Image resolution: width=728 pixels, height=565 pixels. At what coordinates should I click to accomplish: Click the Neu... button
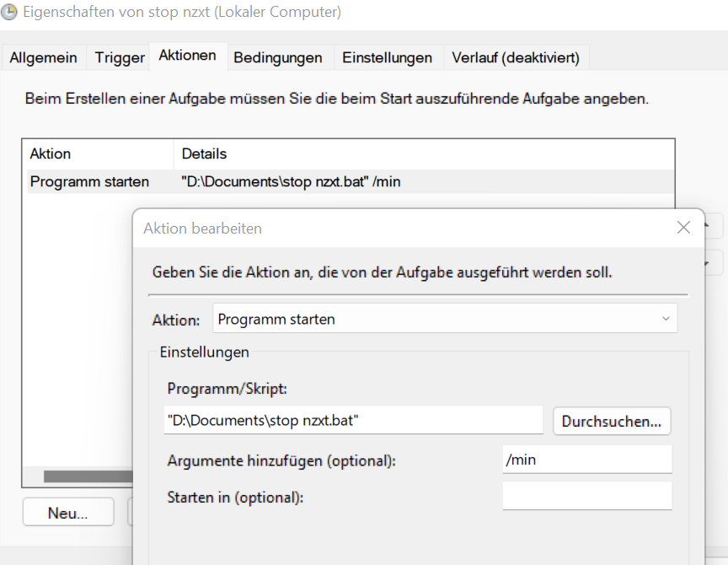tap(67, 512)
